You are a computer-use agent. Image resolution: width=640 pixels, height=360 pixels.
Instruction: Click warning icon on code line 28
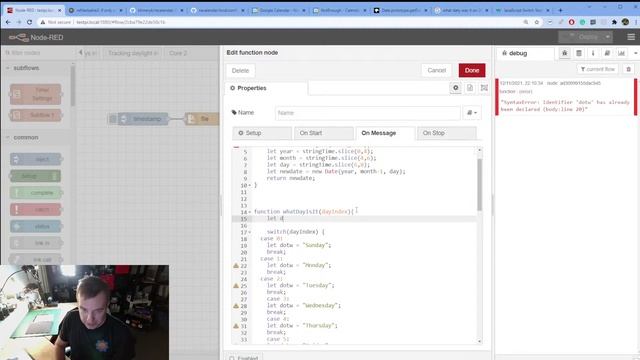point(236,305)
